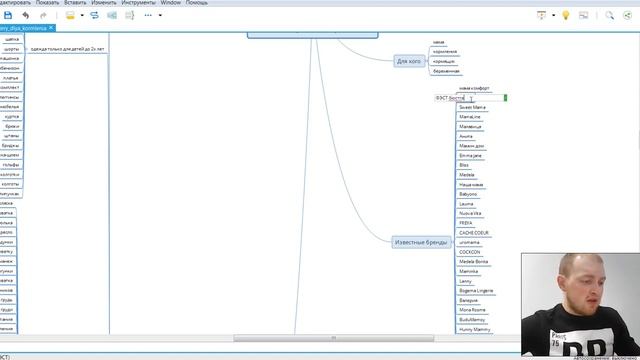This screenshot has height=360, width=640.
Task: Click the magnifier search icon
Action: 609,16
